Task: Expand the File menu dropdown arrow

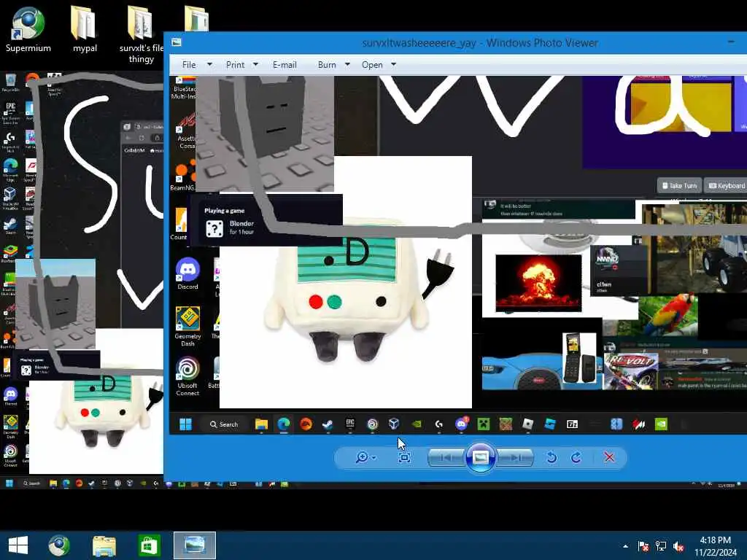Action: click(x=209, y=64)
